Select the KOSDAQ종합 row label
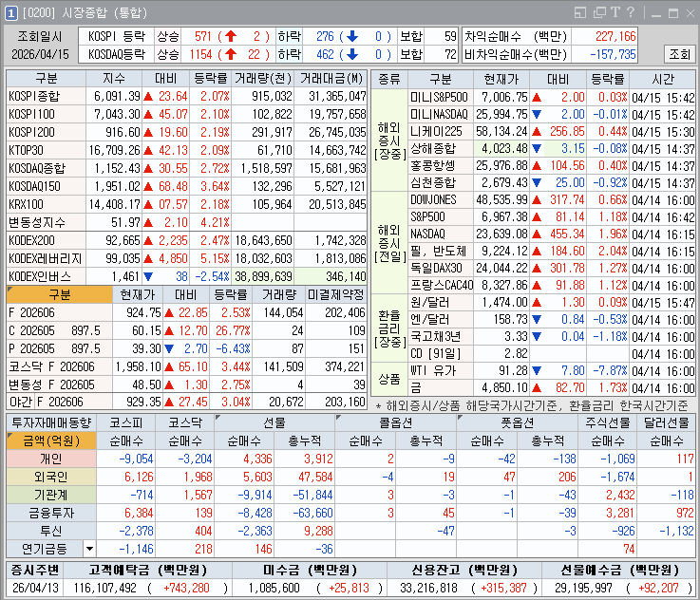 (46, 169)
